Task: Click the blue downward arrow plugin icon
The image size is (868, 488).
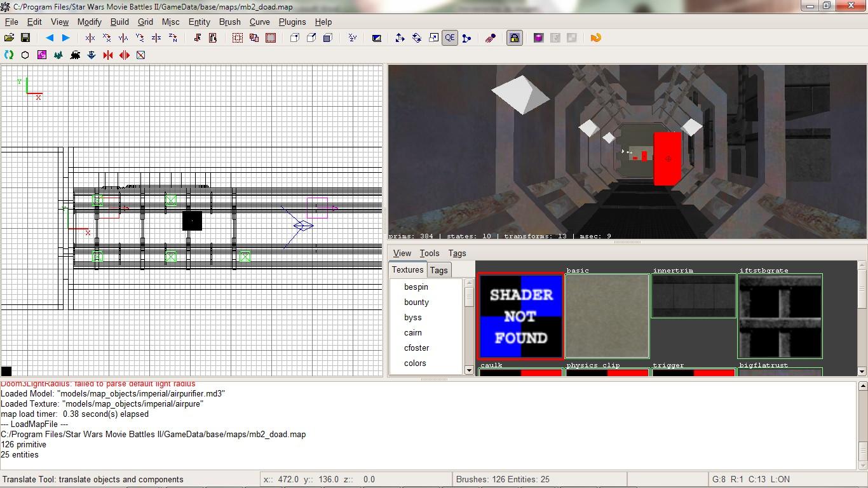Action: pos(92,55)
